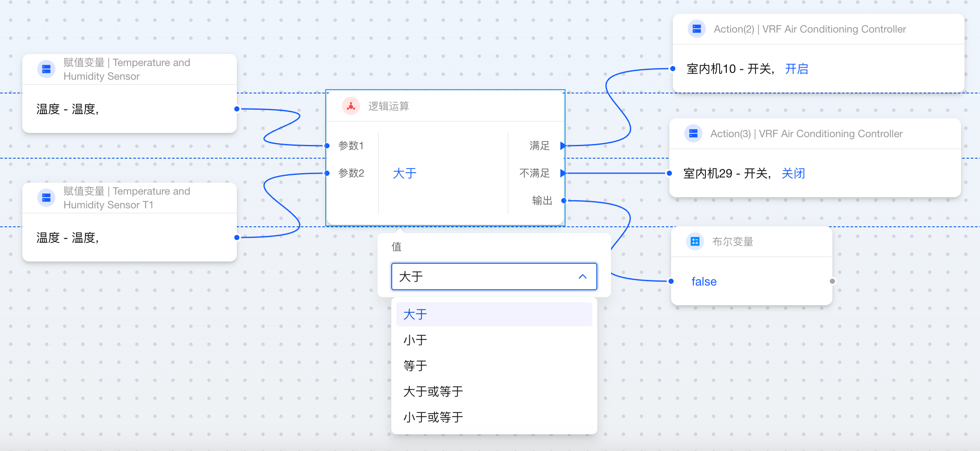
Task: Click the 输出 output port dot
Action: point(564,201)
